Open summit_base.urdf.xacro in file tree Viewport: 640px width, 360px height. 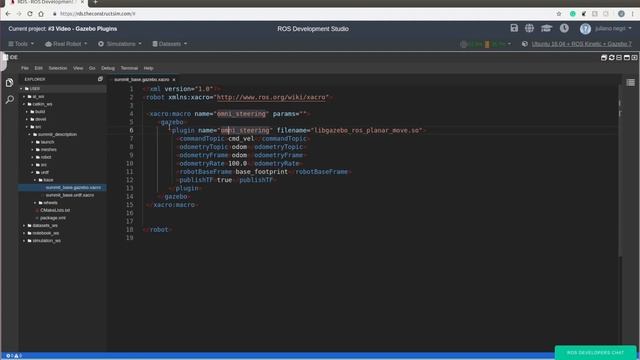coord(70,195)
